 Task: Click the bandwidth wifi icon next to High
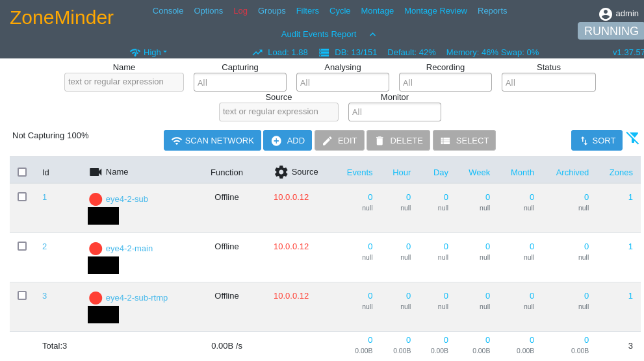point(135,53)
